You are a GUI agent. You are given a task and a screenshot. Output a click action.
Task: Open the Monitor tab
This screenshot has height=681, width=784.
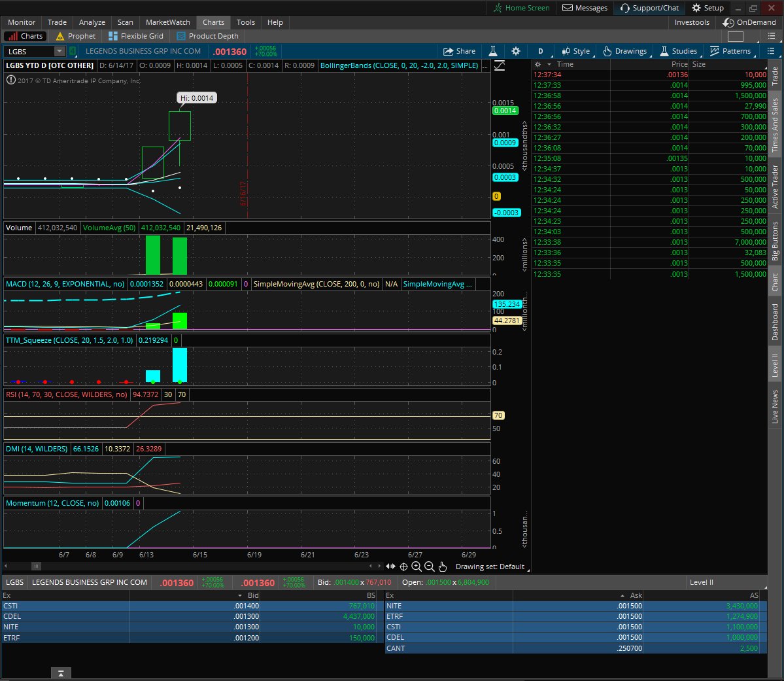pos(22,22)
